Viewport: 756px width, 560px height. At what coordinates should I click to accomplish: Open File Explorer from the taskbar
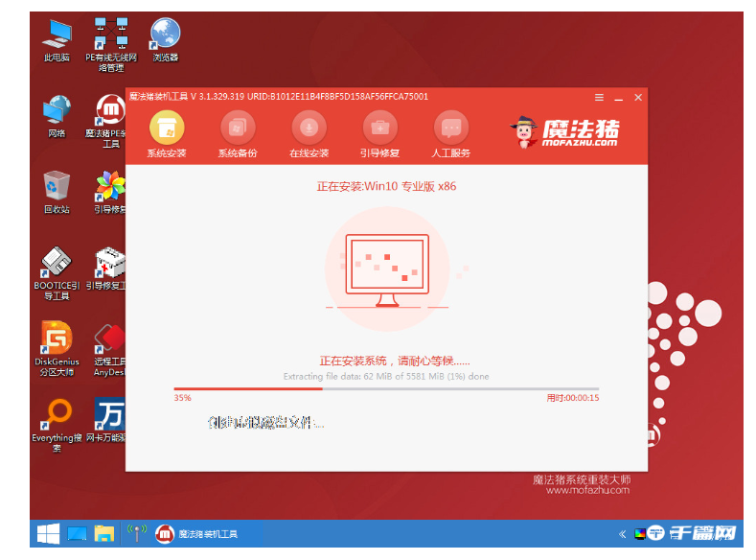click(103, 533)
